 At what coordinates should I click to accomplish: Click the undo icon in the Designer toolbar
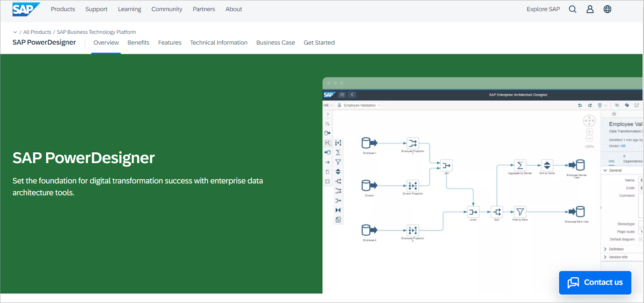580,105
